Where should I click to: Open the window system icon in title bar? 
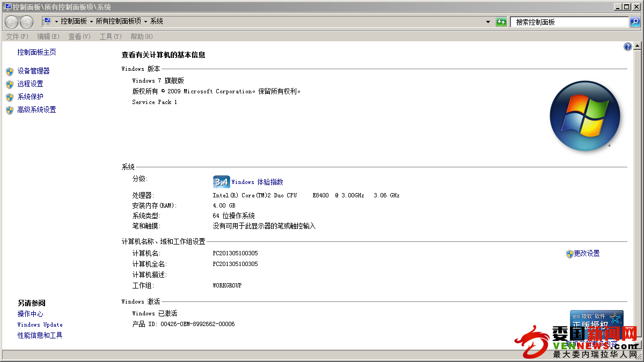[x=8, y=7]
